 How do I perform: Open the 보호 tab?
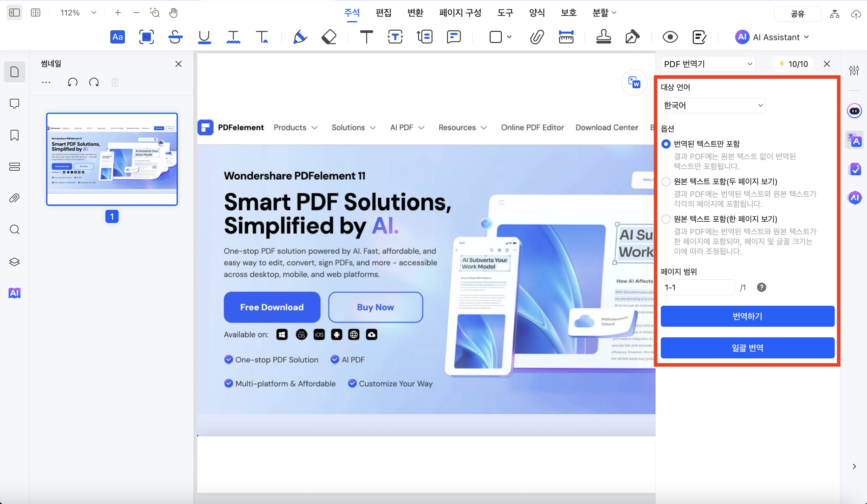point(568,13)
